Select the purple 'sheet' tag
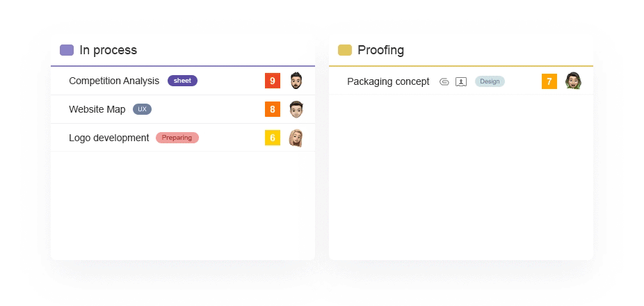 (x=182, y=81)
